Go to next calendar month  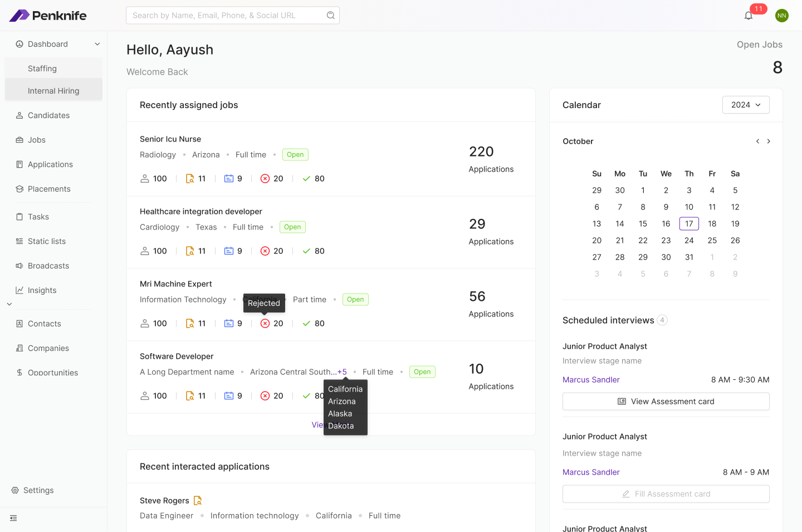(x=769, y=141)
